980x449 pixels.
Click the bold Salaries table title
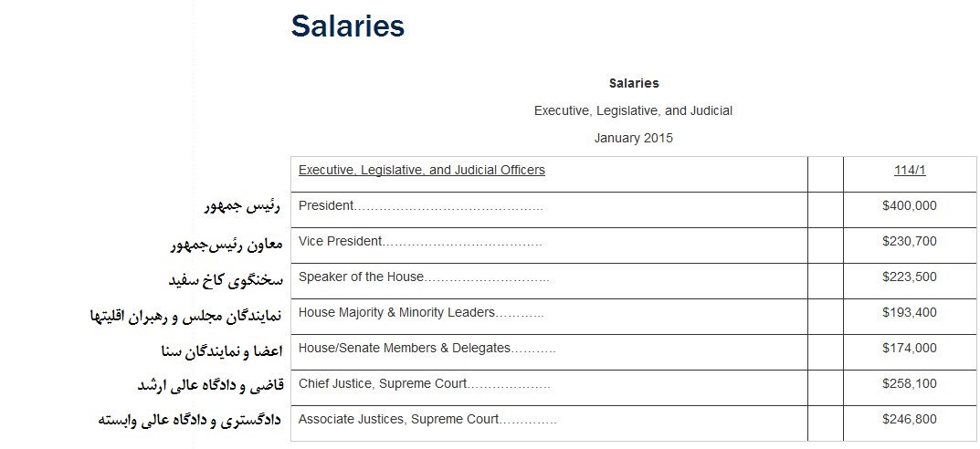coord(633,83)
